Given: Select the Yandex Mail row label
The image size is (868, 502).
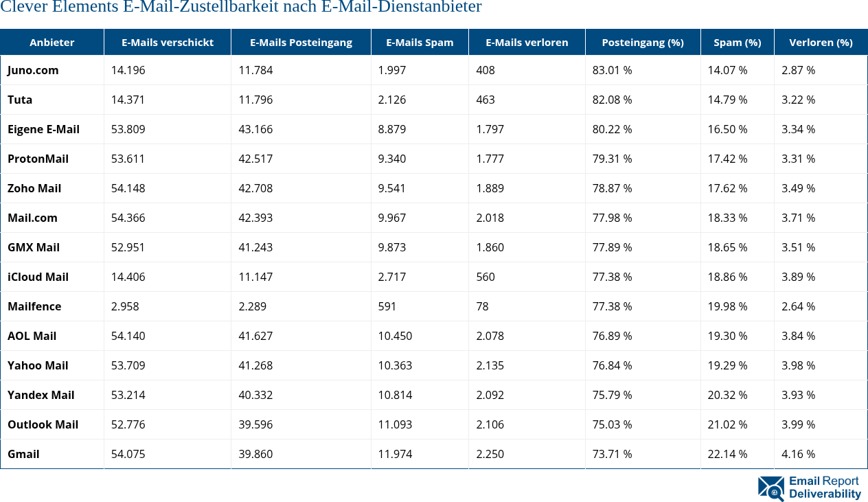Looking at the screenshot, I should pos(41,395).
